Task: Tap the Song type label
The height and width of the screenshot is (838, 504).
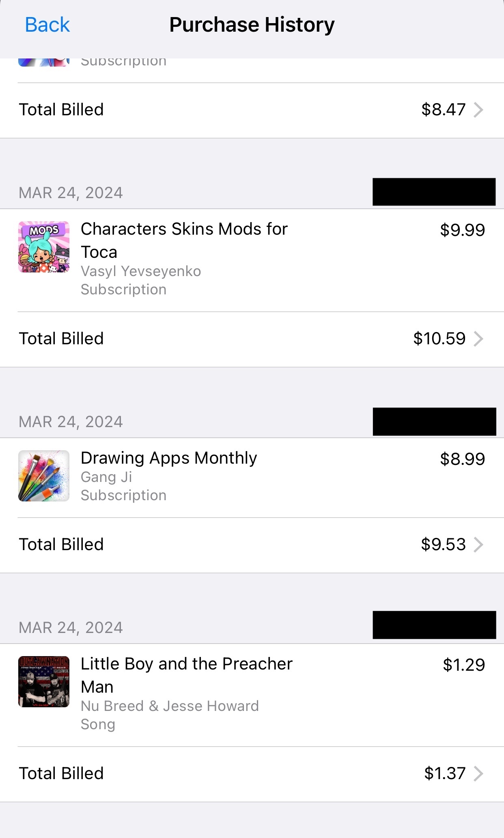Action: click(98, 724)
